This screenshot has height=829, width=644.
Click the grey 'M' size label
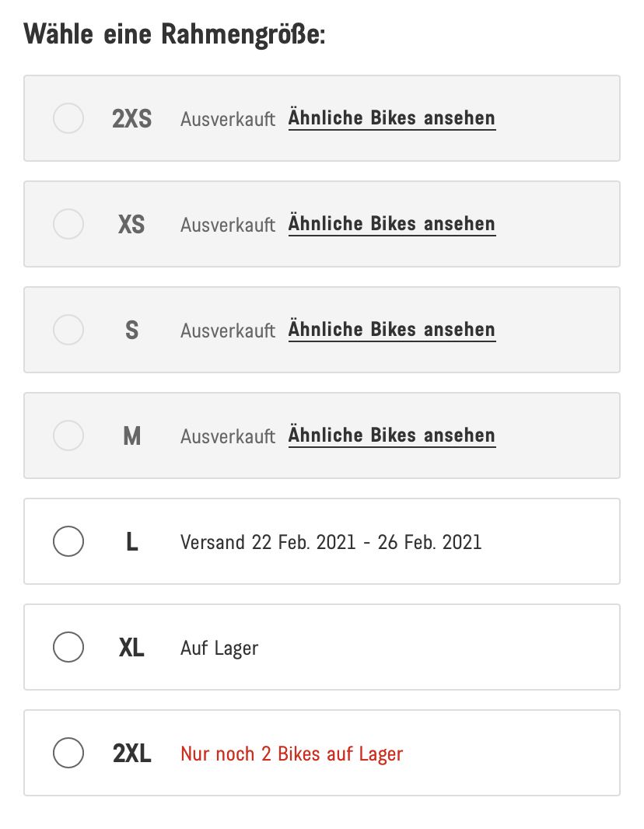click(x=132, y=436)
